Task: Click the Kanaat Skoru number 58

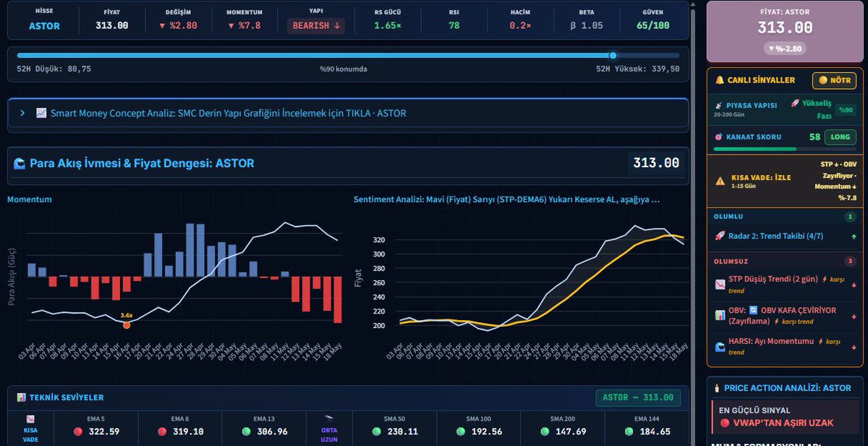Action: tap(814, 137)
